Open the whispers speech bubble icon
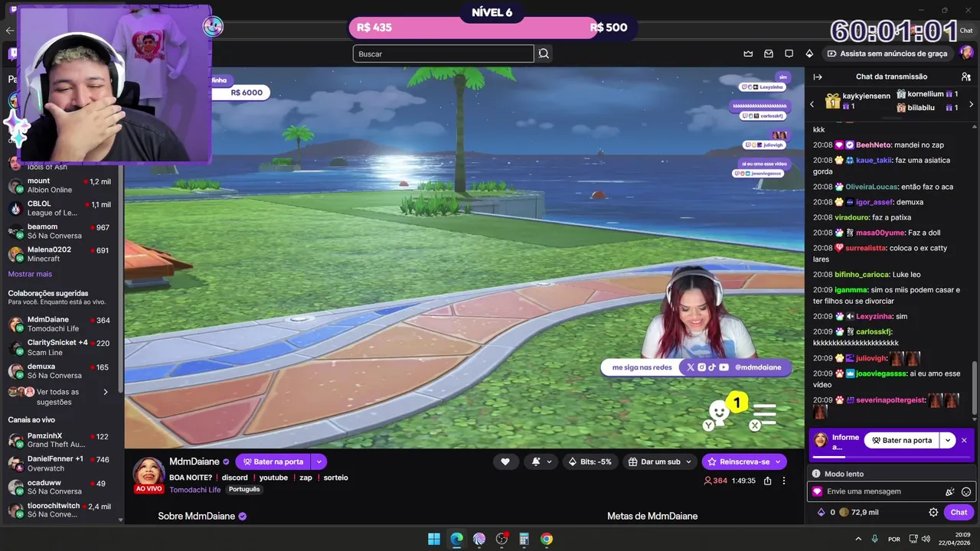Screen dimensions: 980x551 click(x=789, y=54)
